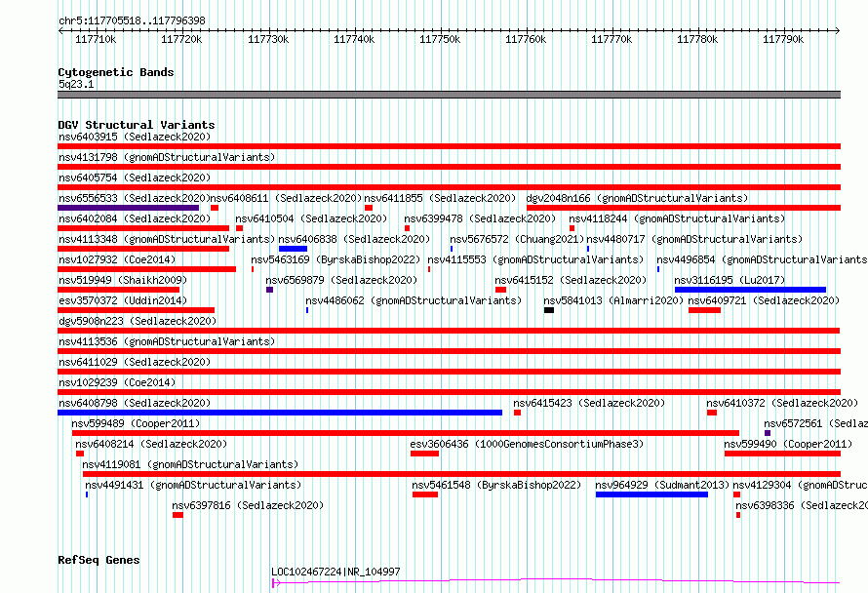Open nsv4486062 gnomAD variant label
This screenshot has height=593, width=868.
tap(414, 300)
